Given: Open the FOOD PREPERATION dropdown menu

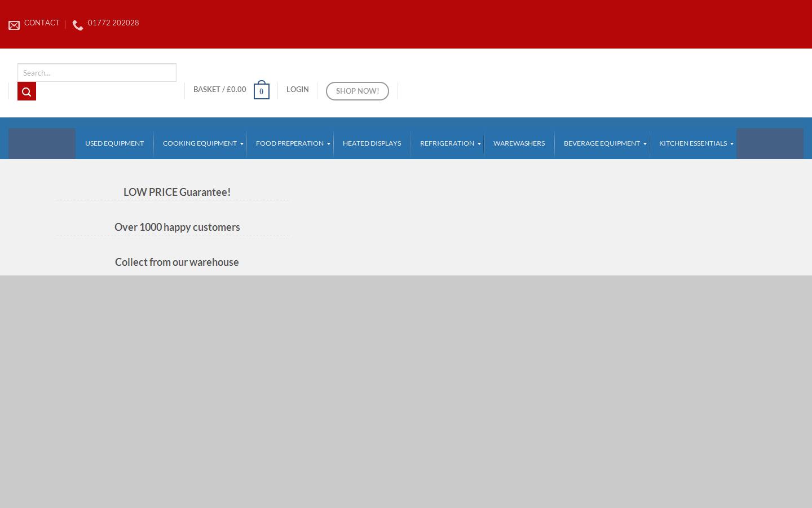Looking at the screenshot, I should (x=289, y=143).
